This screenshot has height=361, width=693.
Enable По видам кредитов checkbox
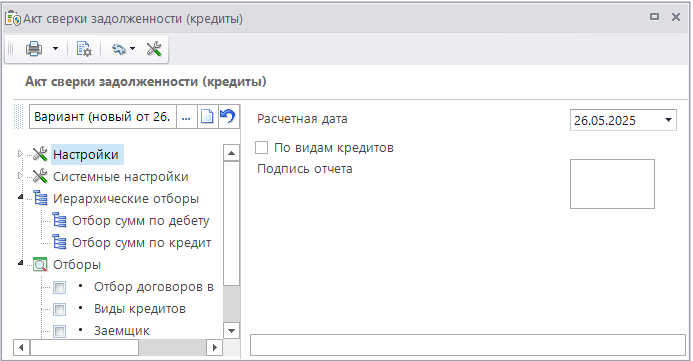262,148
